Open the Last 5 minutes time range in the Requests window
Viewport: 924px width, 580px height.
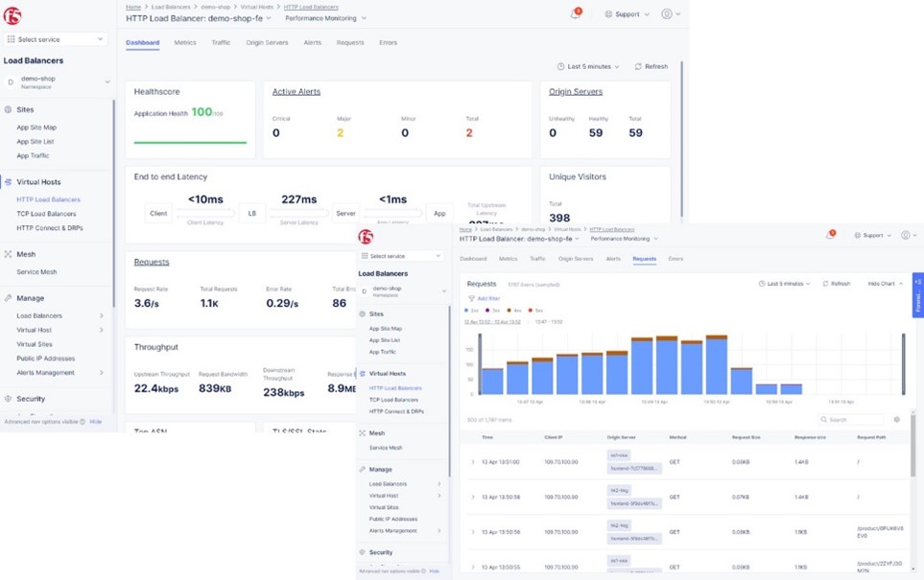(x=784, y=284)
